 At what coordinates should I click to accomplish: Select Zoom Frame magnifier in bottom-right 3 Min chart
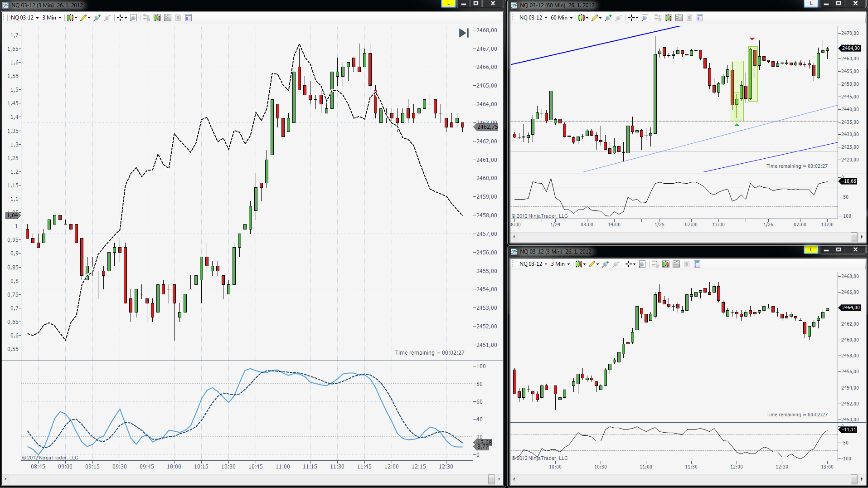642,264
